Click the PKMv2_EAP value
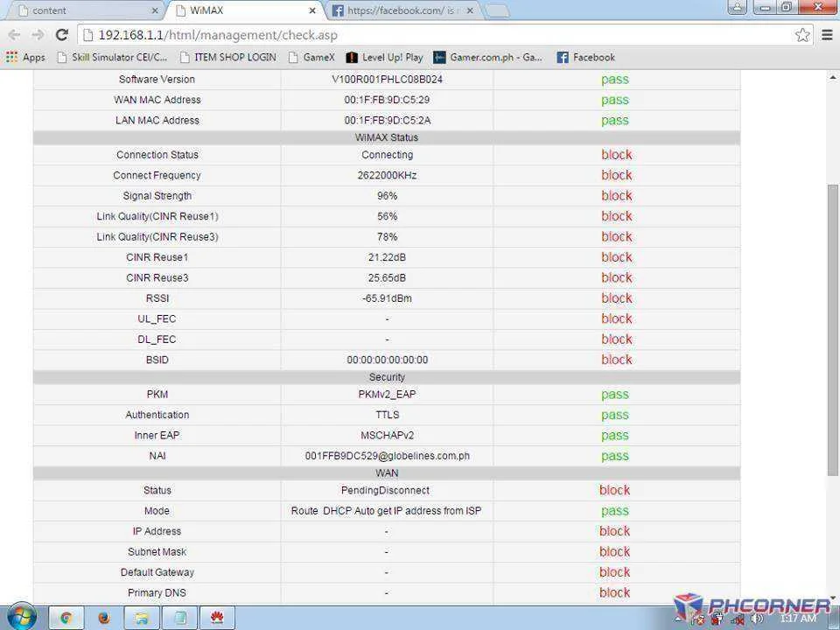 (x=387, y=395)
